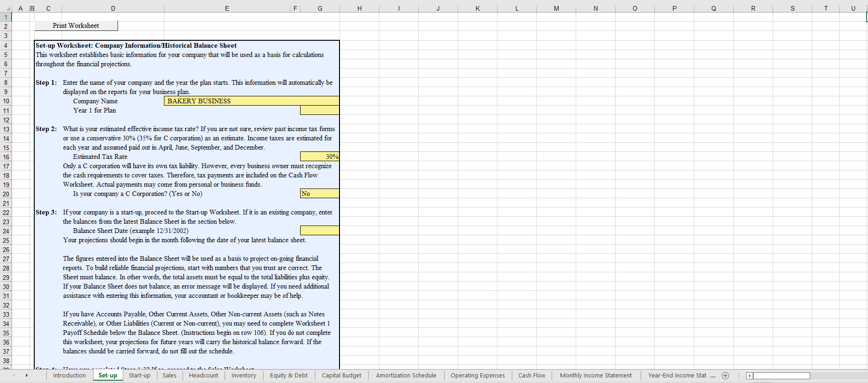Open the Introduction sheet tab
Screen dimensions: 868x383
click(69, 376)
